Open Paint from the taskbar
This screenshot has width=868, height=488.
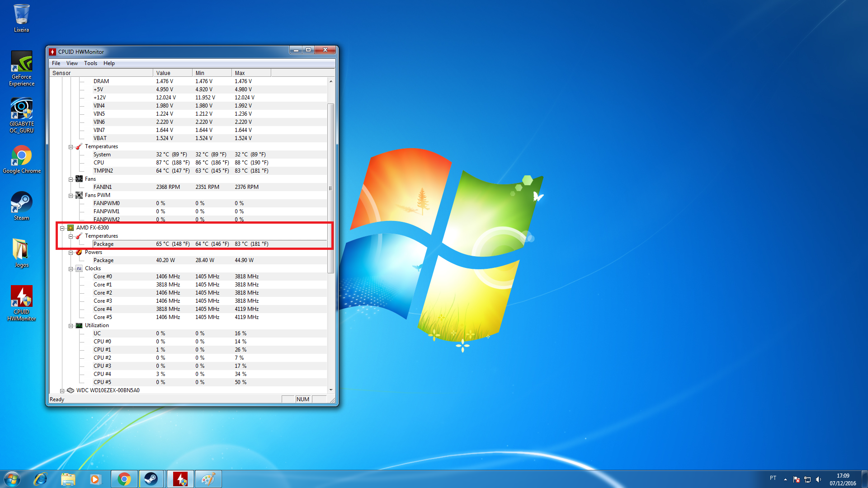[208, 479]
